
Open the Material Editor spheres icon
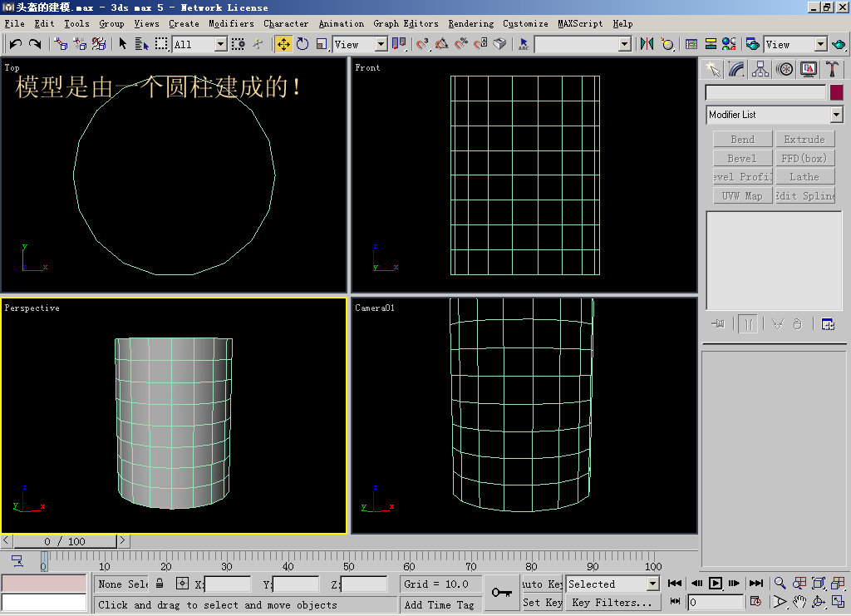pos(729,44)
